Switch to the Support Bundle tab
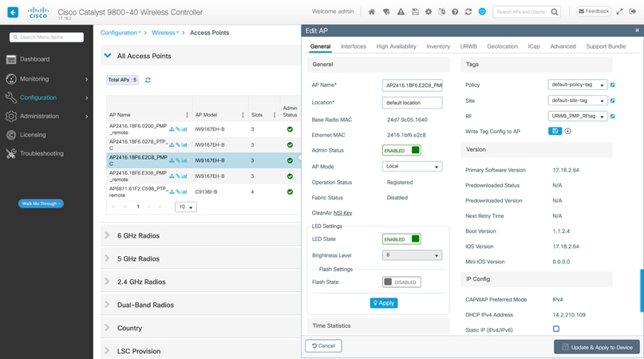Screen dimensions: 644x359 (x=606, y=46)
